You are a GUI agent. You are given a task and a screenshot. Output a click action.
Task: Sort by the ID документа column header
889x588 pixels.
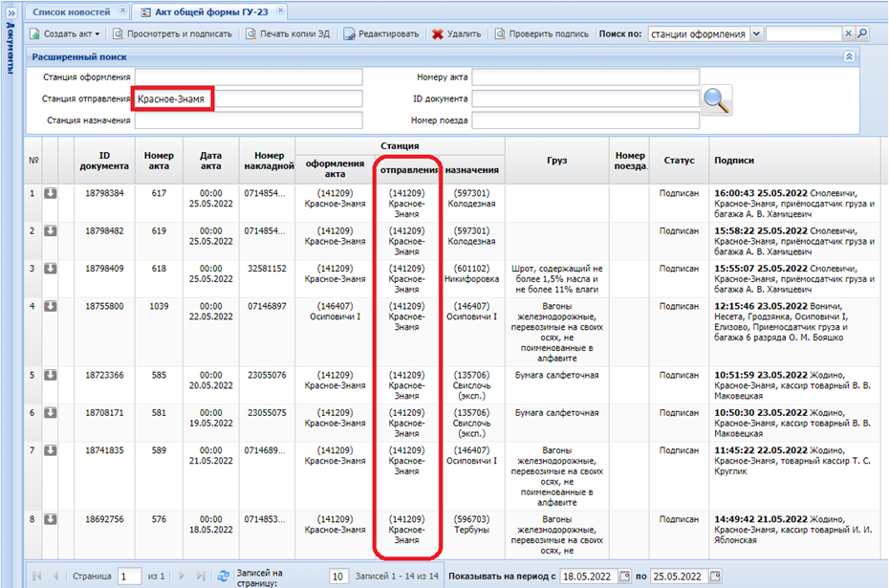coord(104,161)
